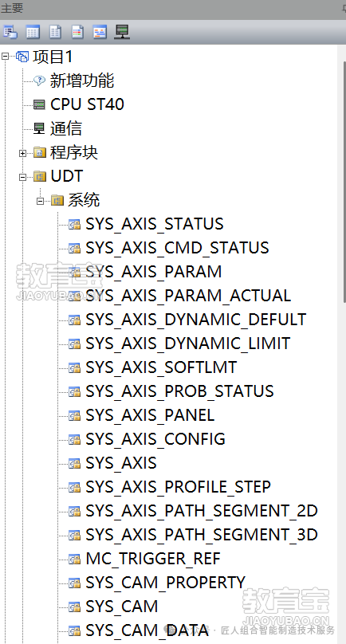Click the SYS_CAM_PROPERTY icon

pyautogui.click(x=74, y=583)
